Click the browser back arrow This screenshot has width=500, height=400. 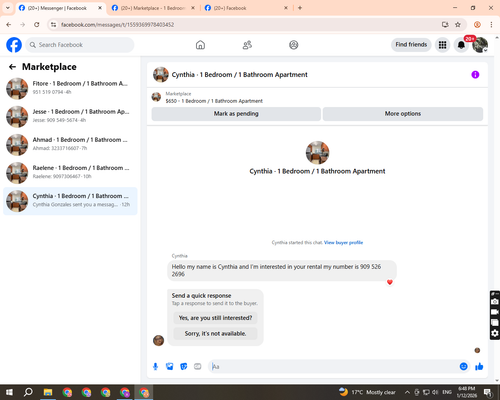click(x=9, y=25)
